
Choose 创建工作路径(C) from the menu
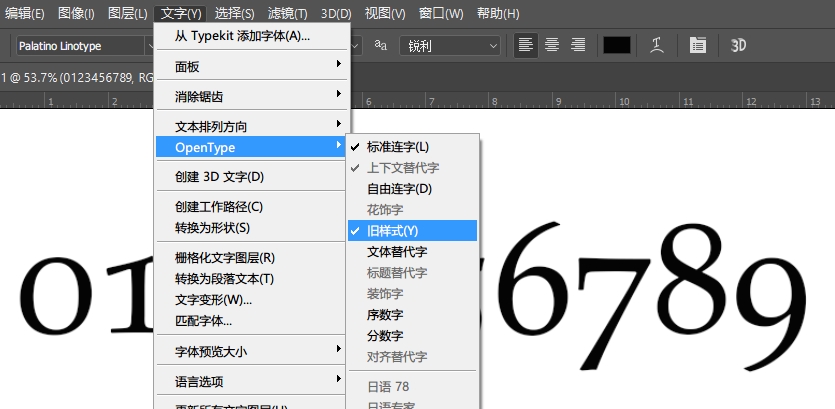click(219, 207)
